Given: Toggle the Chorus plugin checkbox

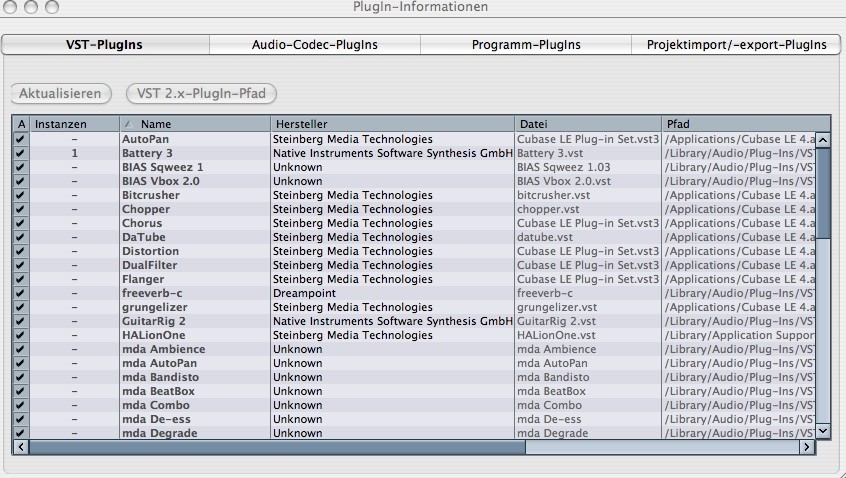Looking at the screenshot, I should (x=21, y=223).
